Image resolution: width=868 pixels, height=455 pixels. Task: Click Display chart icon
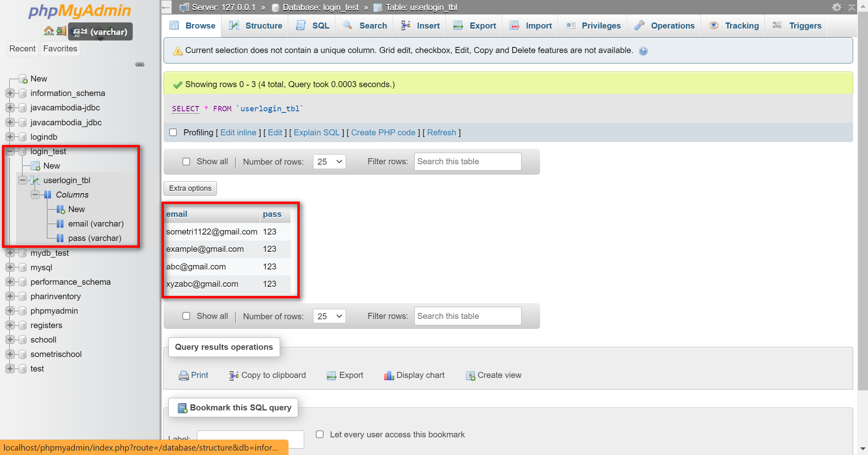[x=389, y=375]
